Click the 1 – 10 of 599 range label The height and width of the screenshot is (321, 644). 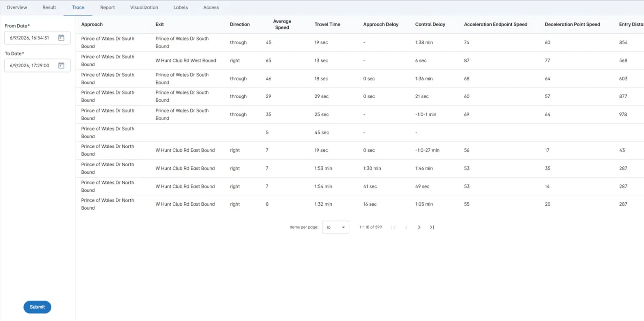[x=370, y=227]
